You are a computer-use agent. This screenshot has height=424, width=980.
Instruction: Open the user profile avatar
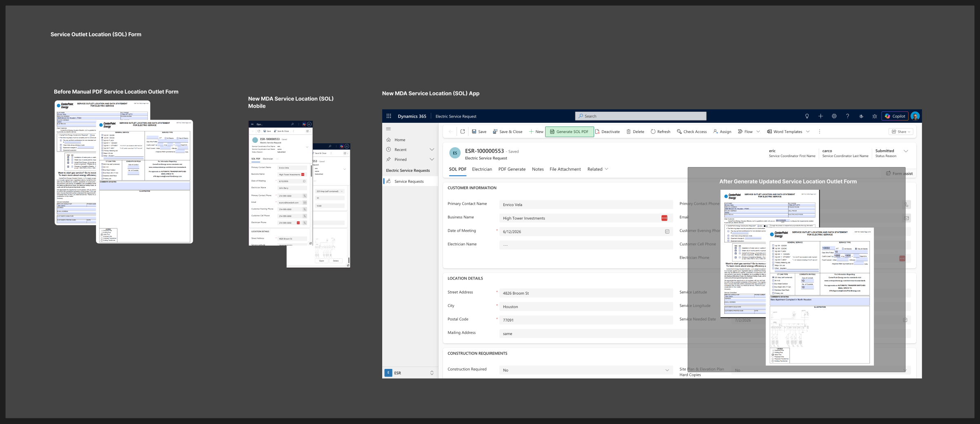pyautogui.click(x=915, y=116)
